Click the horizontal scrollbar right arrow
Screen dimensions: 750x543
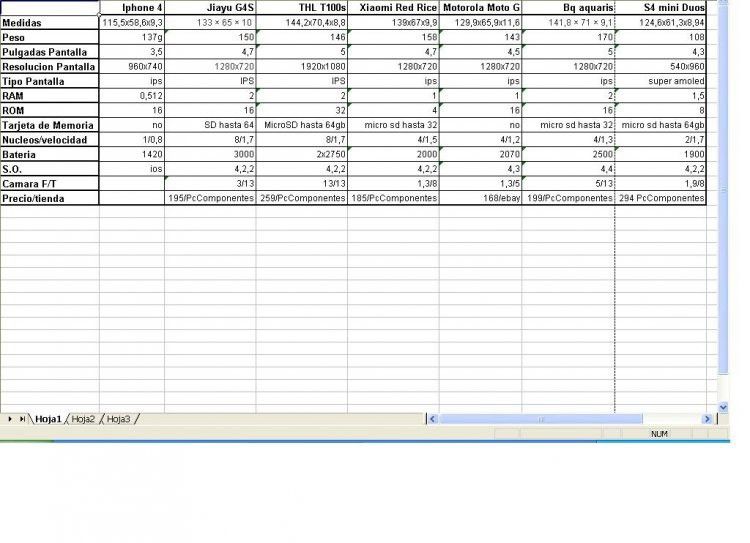point(707,419)
